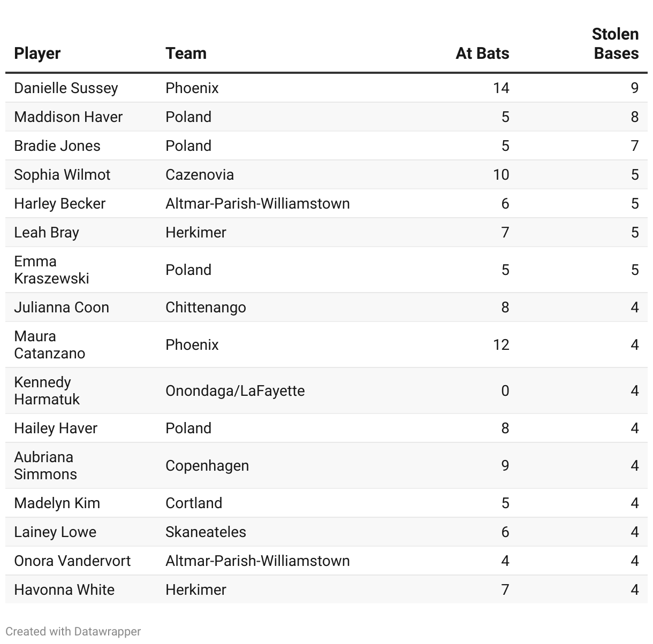Click the Team column header

click(x=186, y=53)
